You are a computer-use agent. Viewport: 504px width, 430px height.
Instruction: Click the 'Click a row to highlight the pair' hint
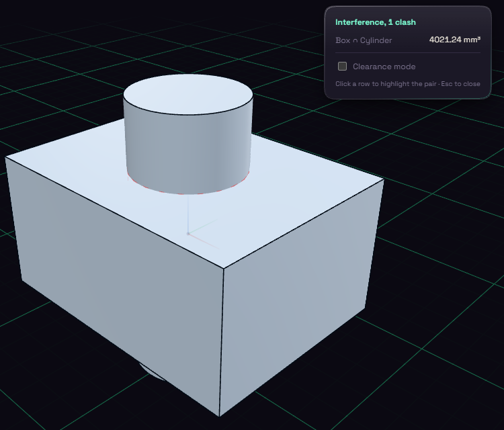[386, 84]
